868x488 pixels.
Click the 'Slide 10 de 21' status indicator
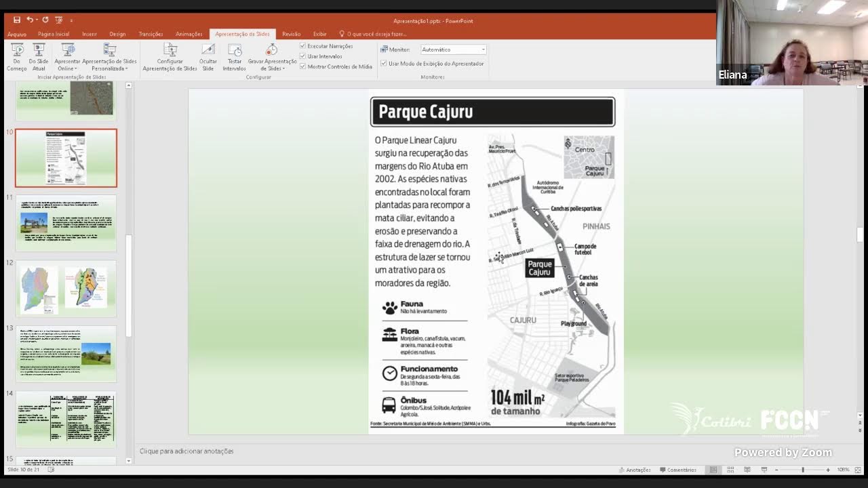coord(24,469)
